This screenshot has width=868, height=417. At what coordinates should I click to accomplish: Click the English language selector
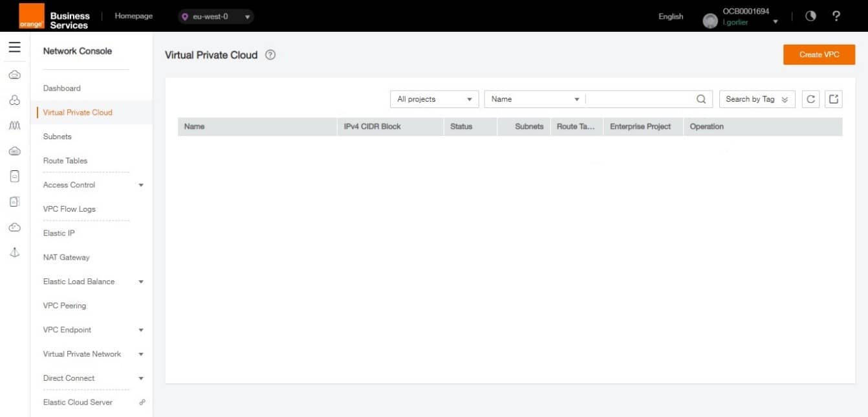(671, 17)
